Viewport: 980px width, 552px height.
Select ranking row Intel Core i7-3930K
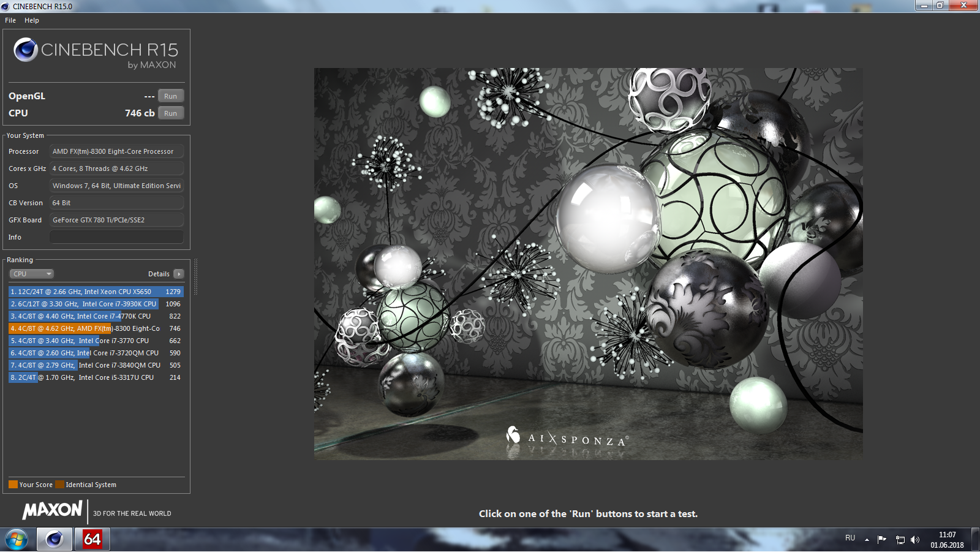point(96,304)
